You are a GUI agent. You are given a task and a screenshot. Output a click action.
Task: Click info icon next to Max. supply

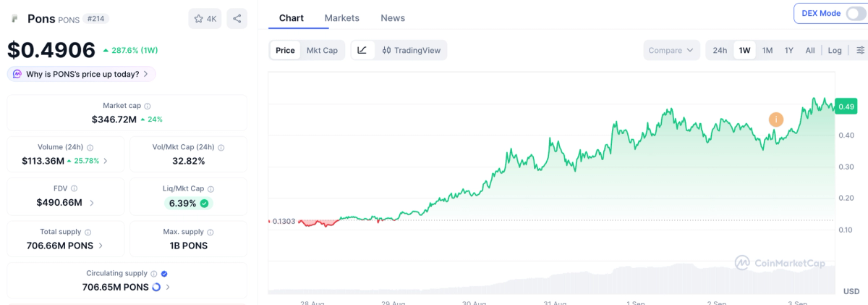click(210, 233)
